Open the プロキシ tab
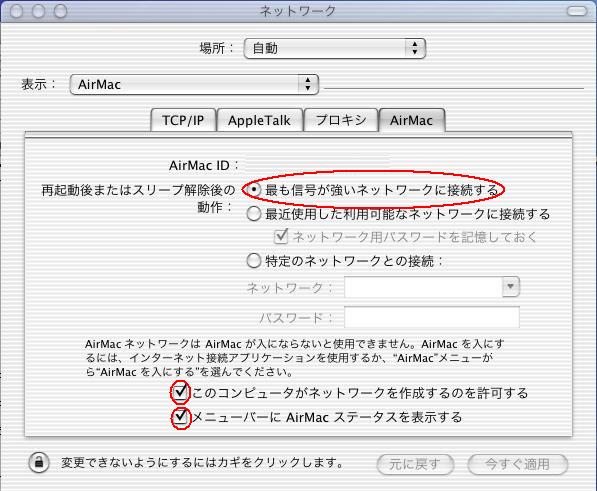Image resolution: width=597 pixels, height=491 pixels. coord(341,120)
